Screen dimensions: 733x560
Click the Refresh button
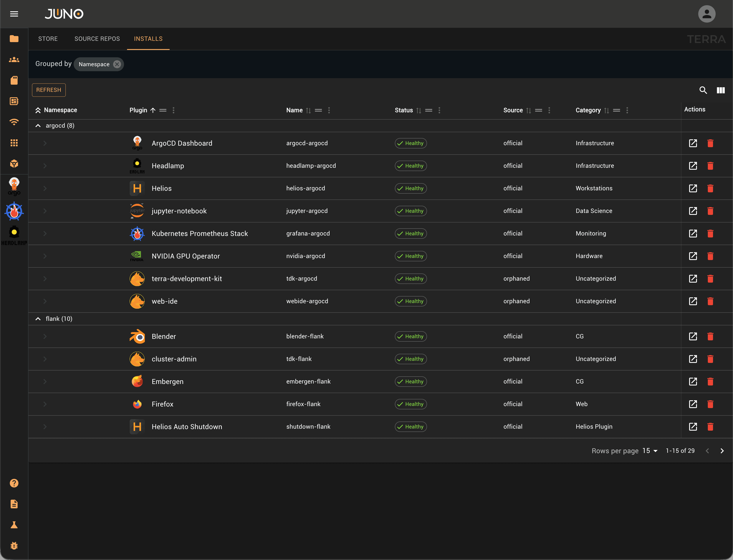[49, 90]
